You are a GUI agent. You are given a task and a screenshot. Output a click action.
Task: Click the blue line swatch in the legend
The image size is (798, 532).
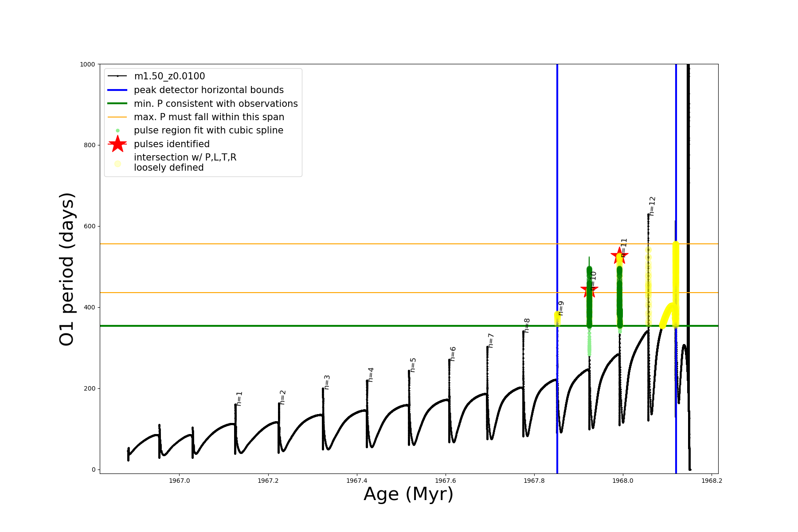pos(117,90)
